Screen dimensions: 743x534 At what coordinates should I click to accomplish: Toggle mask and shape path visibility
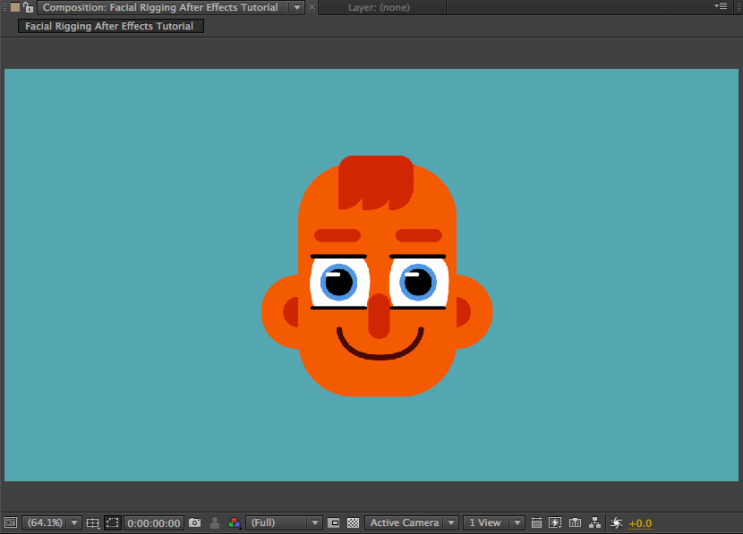112,523
